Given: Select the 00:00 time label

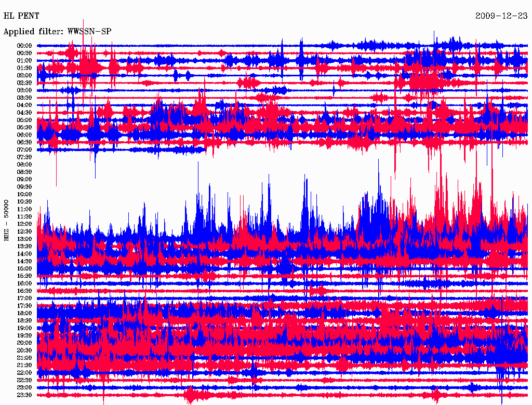Looking at the screenshot, I should click(24, 46).
